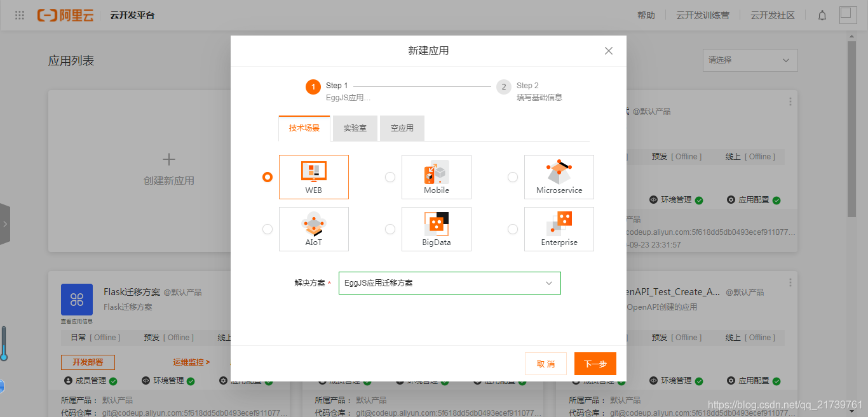Click the Aliyun logo in header
Viewport: 868px width, 417px height.
(x=65, y=15)
